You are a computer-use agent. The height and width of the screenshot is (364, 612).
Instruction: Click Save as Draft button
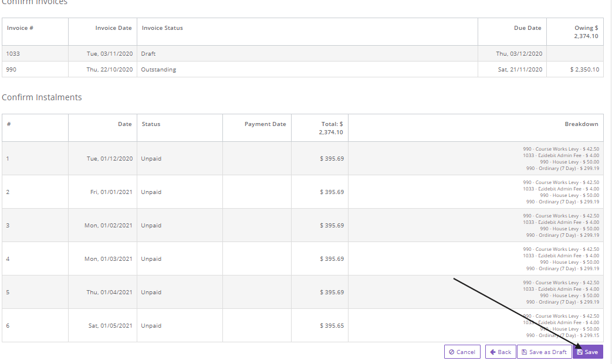(x=544, y=352)
